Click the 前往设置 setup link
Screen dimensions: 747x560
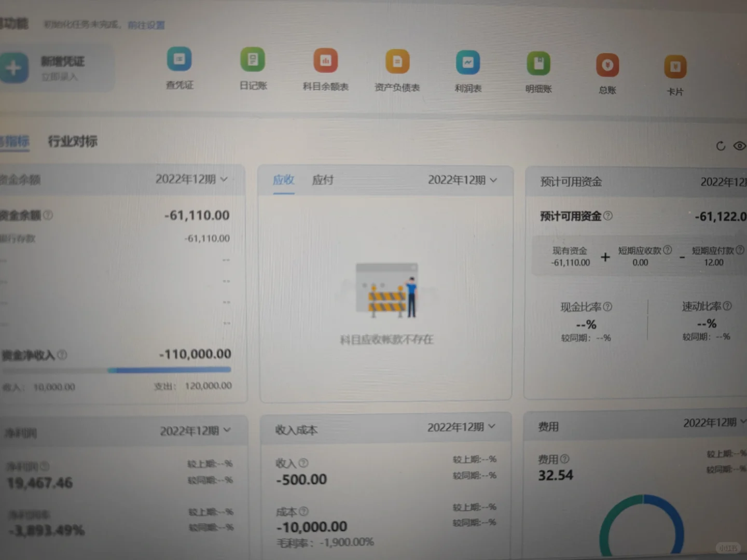[145, 24]
